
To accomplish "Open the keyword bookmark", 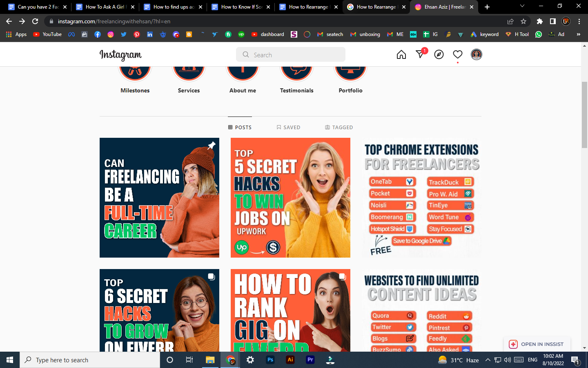I will pos(485,34).
